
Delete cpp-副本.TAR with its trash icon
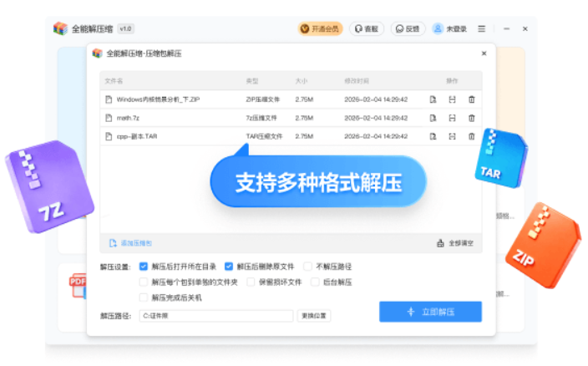pos(472,136)
